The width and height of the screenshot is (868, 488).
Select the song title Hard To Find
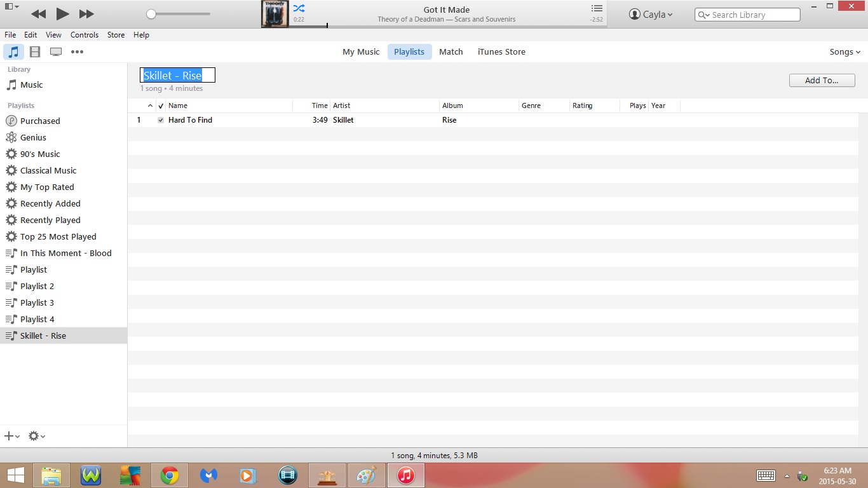coord(190,120)
